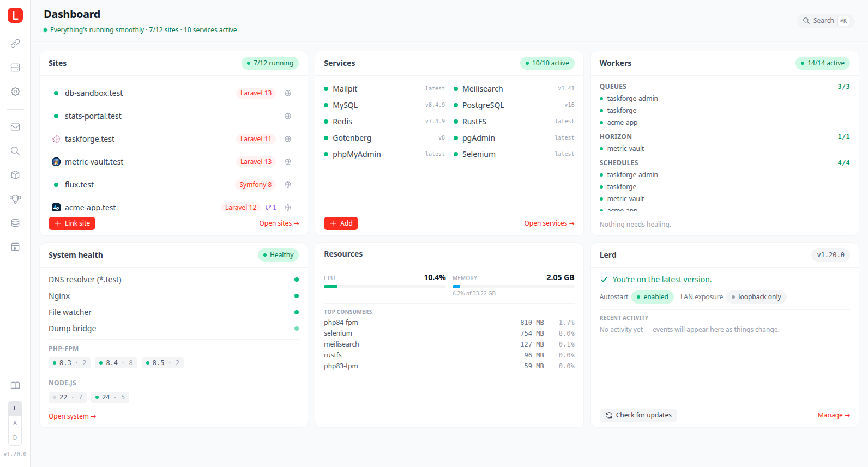The height and width of the screenshot is (467, 868).
Task: Follow the Open services link
Action: tap(549, 223)
